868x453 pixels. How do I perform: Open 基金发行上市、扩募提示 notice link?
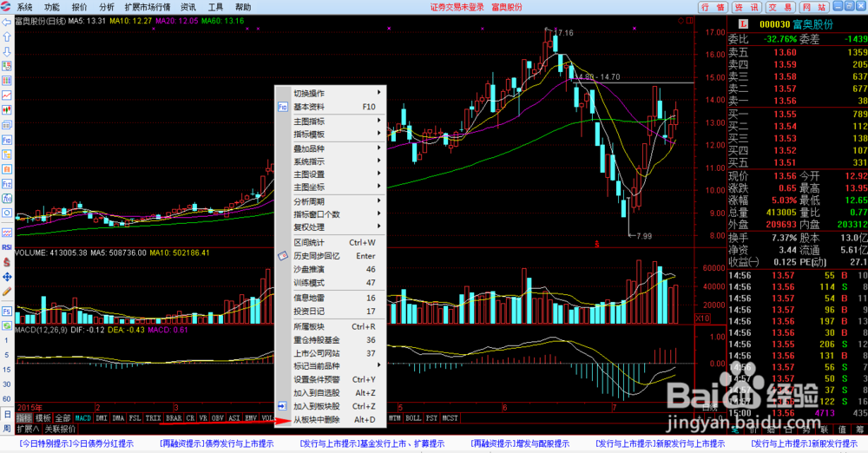pos(372,443)
